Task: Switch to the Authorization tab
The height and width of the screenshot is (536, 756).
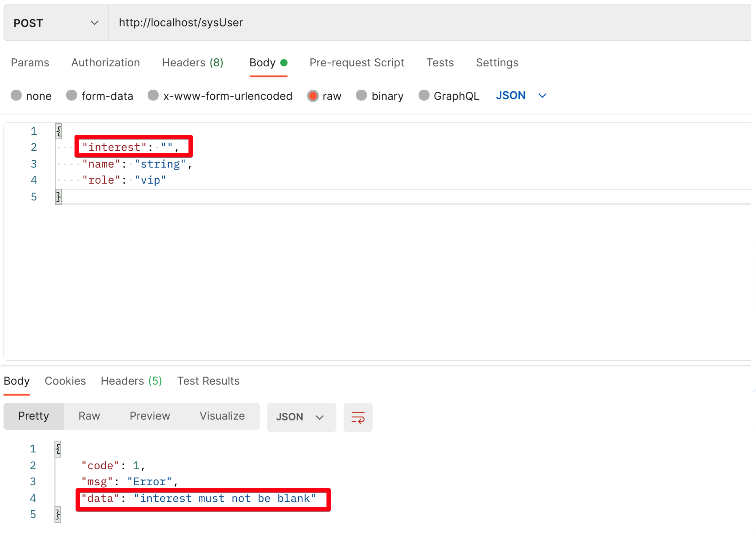Action: coord(106,63)
